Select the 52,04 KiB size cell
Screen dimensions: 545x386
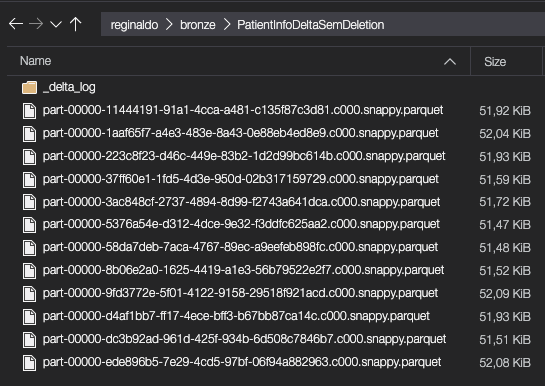click(505, 134)
